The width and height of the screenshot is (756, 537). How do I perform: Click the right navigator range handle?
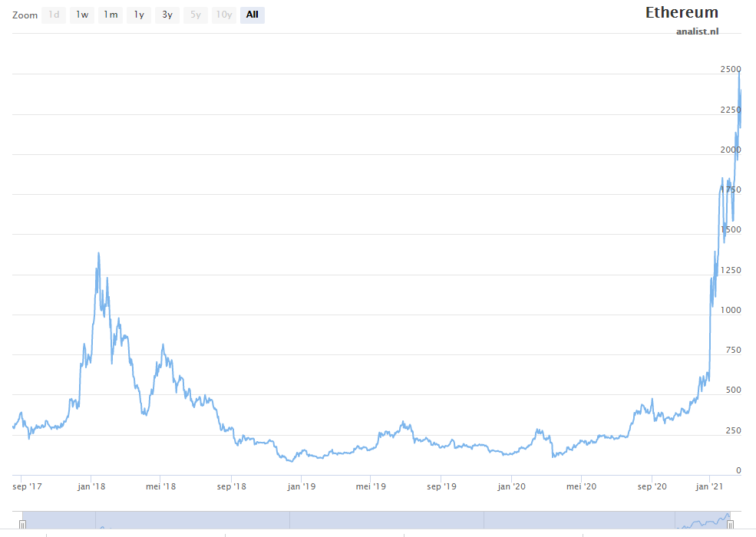point(730,525)
